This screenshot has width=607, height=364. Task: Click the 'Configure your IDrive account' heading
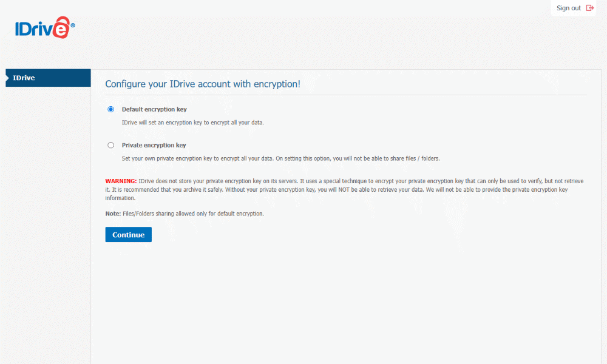click(x=203, y=84)
